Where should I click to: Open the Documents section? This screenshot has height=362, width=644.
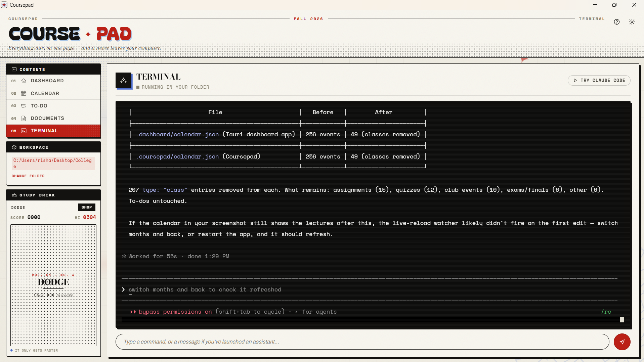coord(53,118)
